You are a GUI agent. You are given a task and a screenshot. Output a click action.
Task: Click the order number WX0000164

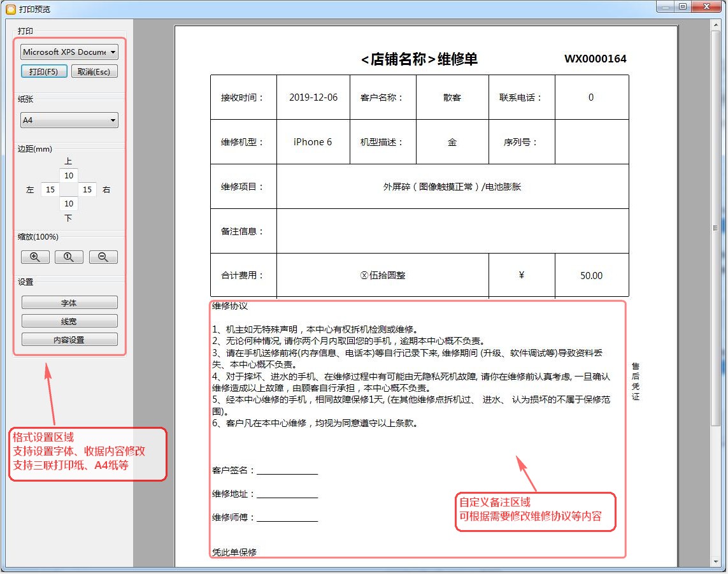pos(596,59)
